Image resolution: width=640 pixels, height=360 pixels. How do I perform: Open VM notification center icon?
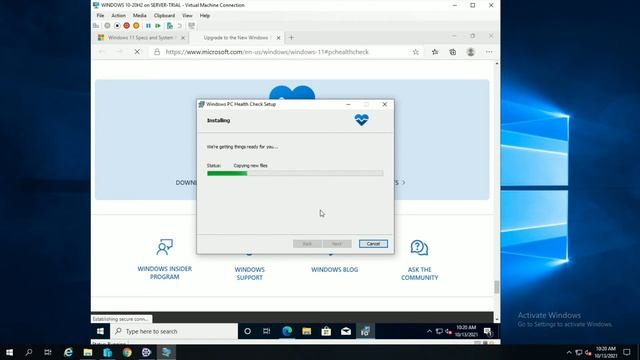[488, 331]
